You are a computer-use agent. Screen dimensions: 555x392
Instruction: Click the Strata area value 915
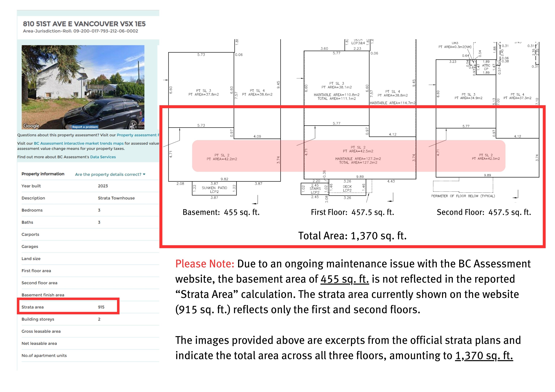pyautogui.click(x=101, y=307)
